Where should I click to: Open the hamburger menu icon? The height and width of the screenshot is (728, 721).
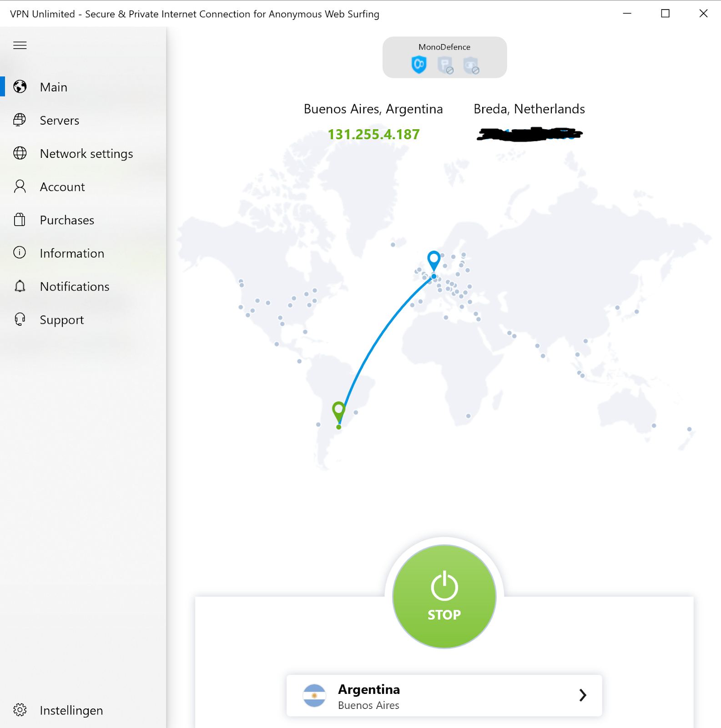pos(20,45)
